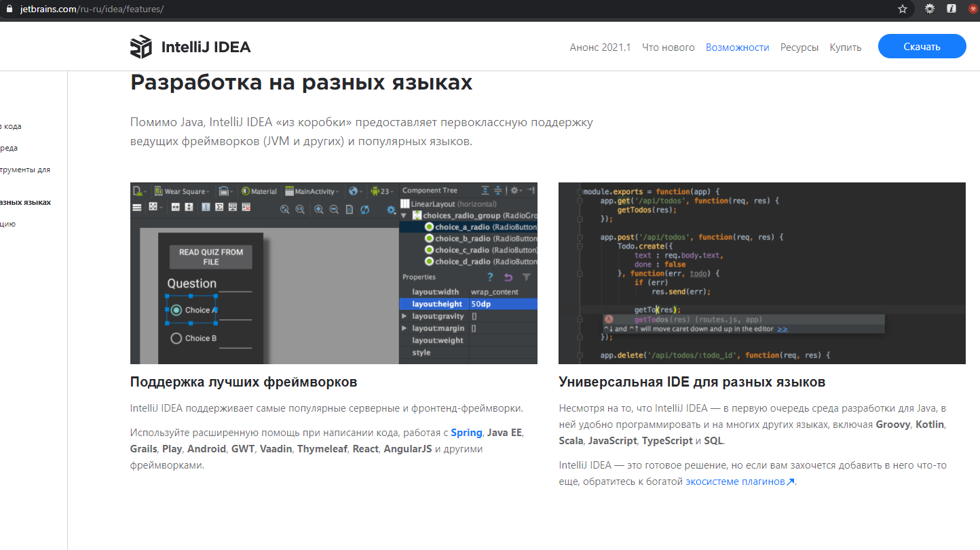Click collapse-all icon in Component Tree header

(497, 191)
